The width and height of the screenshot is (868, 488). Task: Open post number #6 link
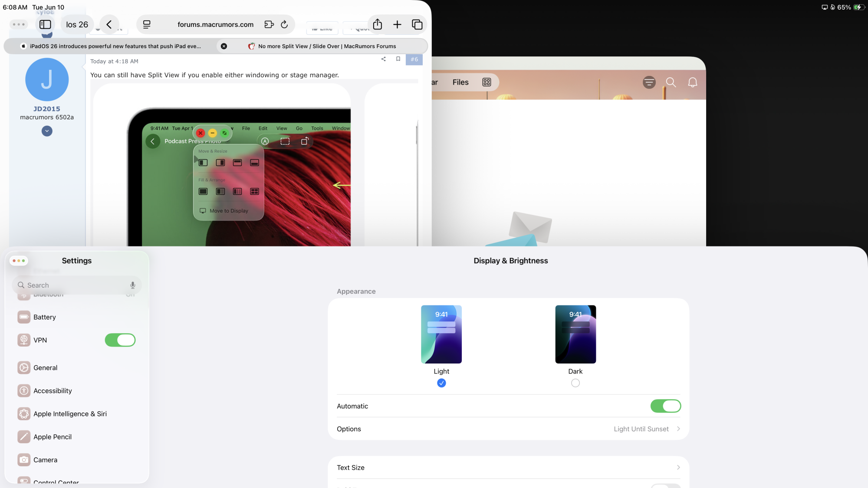point(414,59)
